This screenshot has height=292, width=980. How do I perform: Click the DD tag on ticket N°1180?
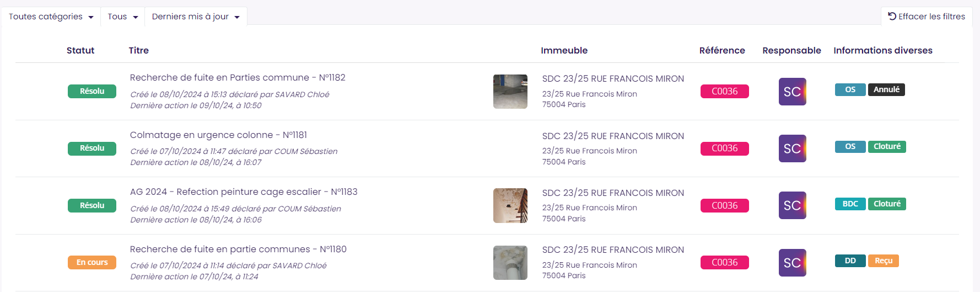[850, 261]
